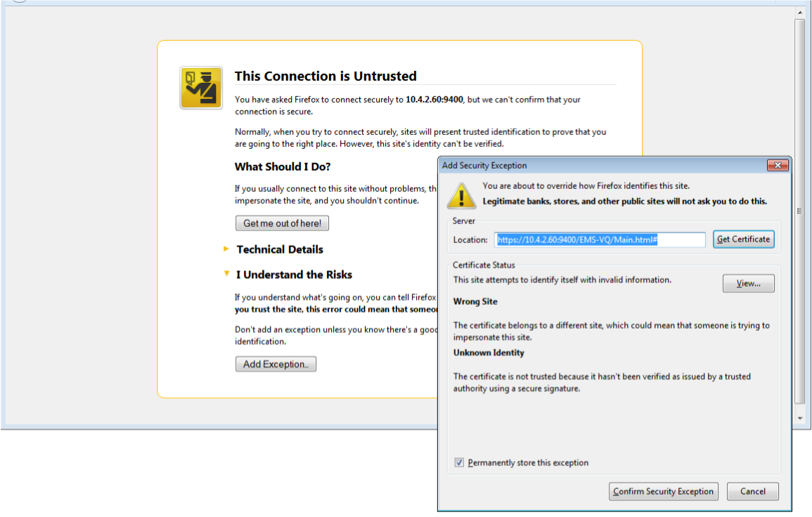Image resolution: width=812 pixels, height=517 pixels.
Task: Click the vertical scrollbar thumb
Action: click(x=800, y=211)
